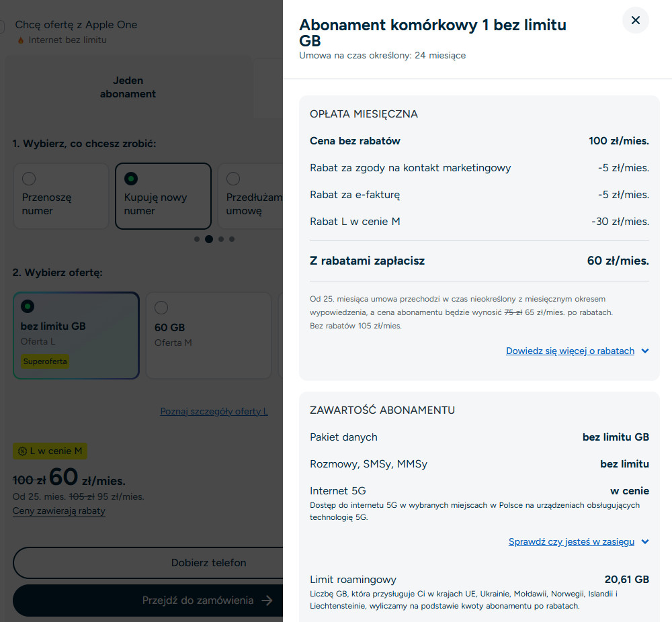Click the yellow "Superoferta" badge
This screenshot has height=622, width=672.
45,361
